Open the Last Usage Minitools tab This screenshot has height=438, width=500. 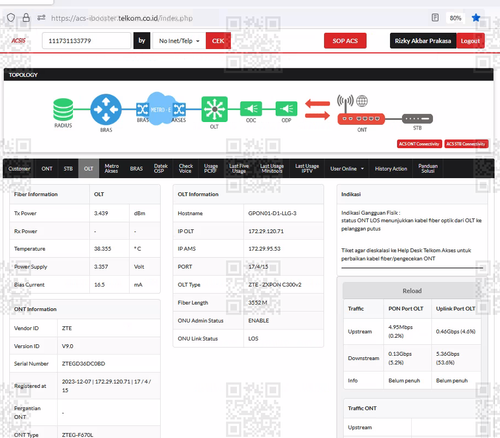[272, 169]
